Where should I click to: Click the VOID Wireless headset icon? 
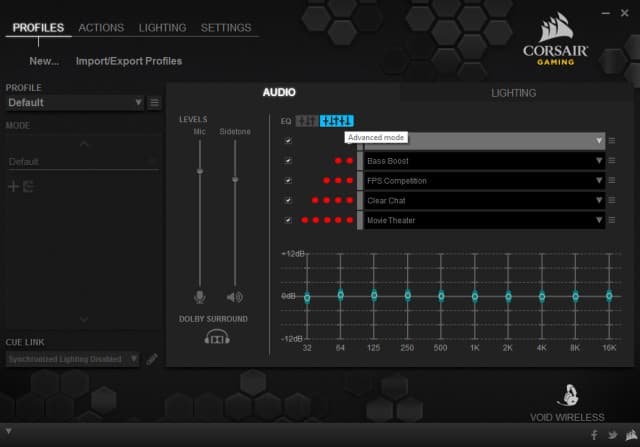569,395
